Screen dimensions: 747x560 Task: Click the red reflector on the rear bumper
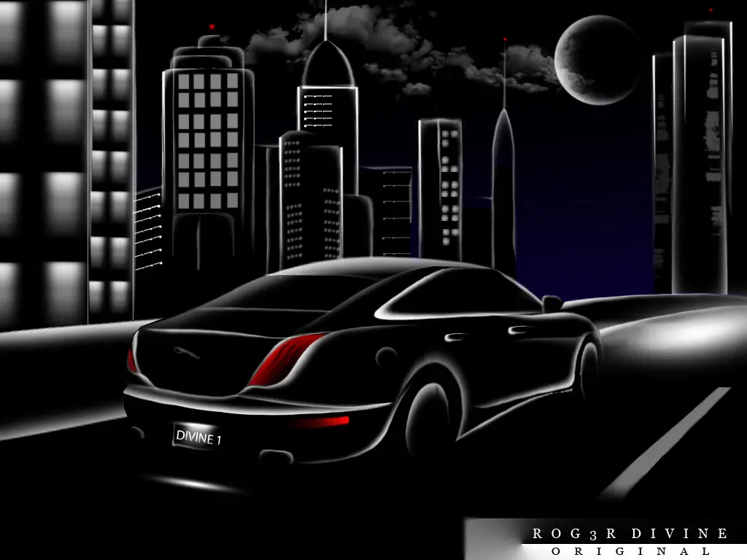323,422
